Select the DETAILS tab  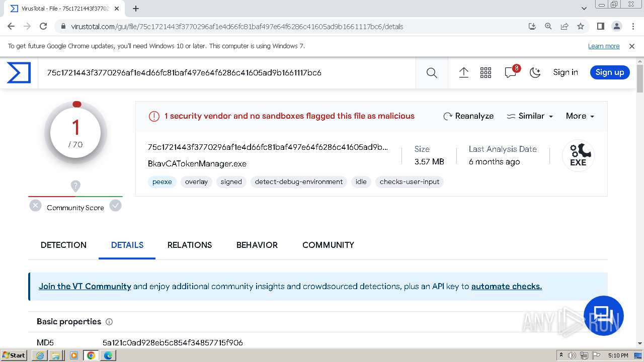(x=127, y=245)
